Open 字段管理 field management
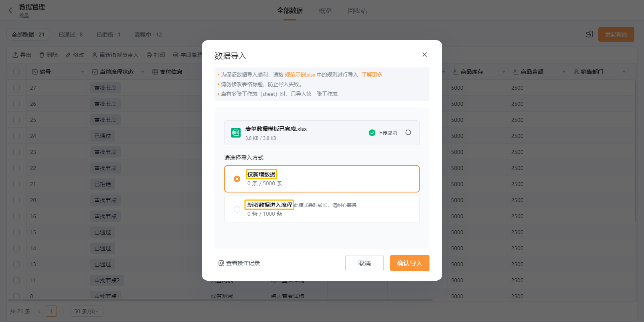 188,55
